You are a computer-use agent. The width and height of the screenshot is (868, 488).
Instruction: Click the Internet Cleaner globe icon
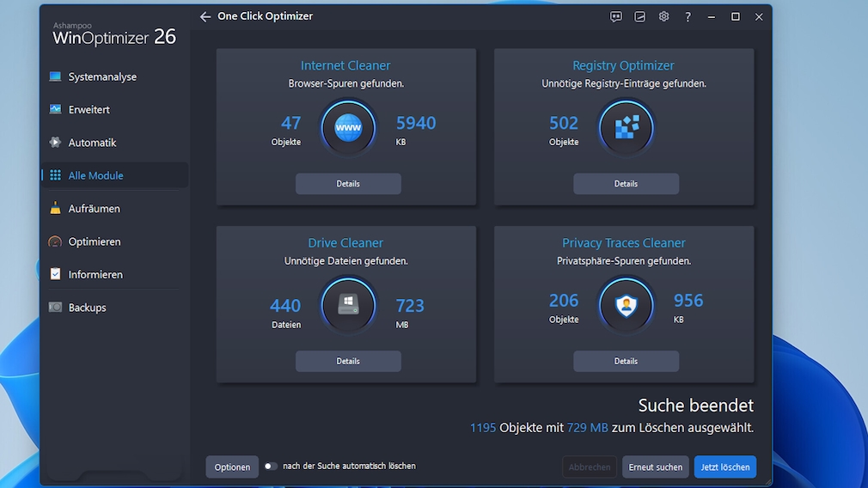[348, 129]
